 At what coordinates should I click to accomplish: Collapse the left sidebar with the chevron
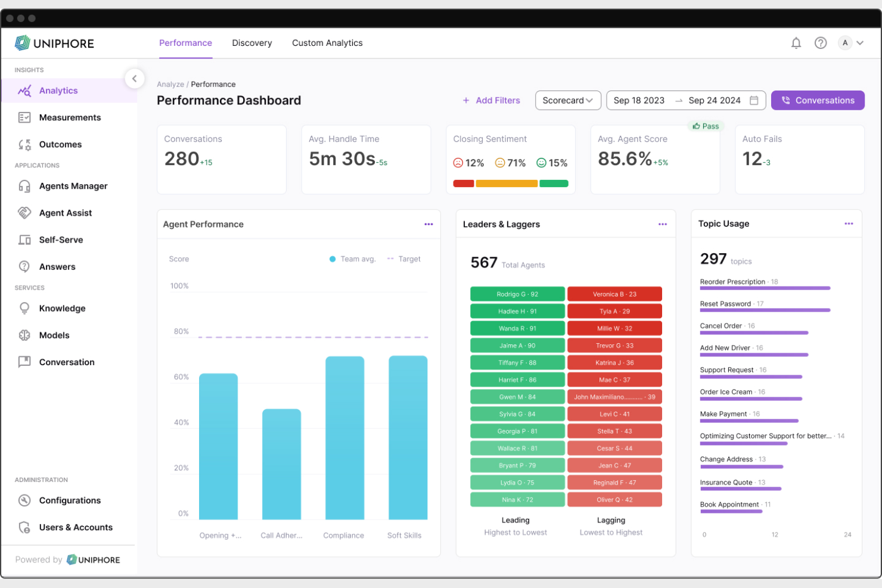pyautogui.click(x=135, y=79)
